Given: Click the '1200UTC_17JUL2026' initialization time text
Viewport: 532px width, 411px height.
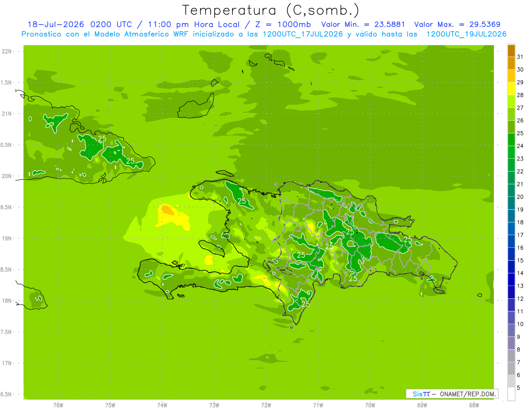Looking at the screenshot, I should click(x=303, y=34).
